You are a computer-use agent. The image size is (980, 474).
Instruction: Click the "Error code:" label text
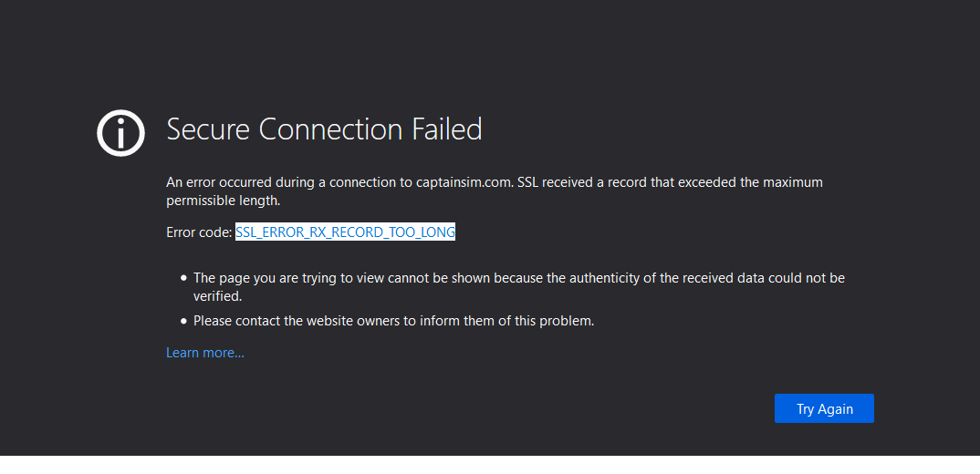click(199, 232)
